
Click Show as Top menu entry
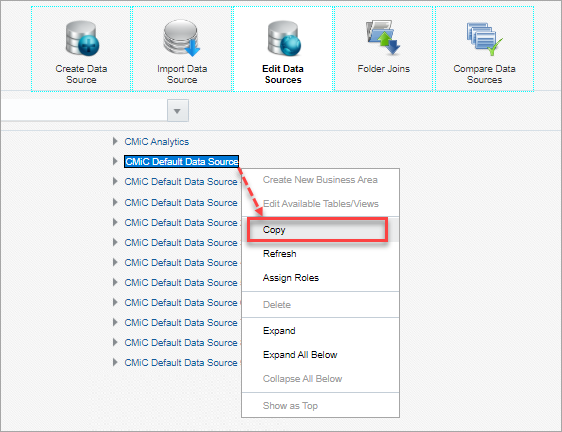tap(320, 405)
